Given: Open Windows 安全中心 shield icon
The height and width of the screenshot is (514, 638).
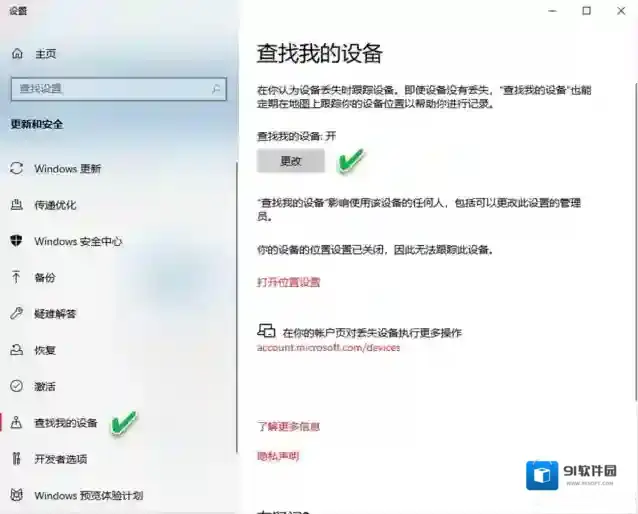Looking at the screenshot, I should click(16, 241).
